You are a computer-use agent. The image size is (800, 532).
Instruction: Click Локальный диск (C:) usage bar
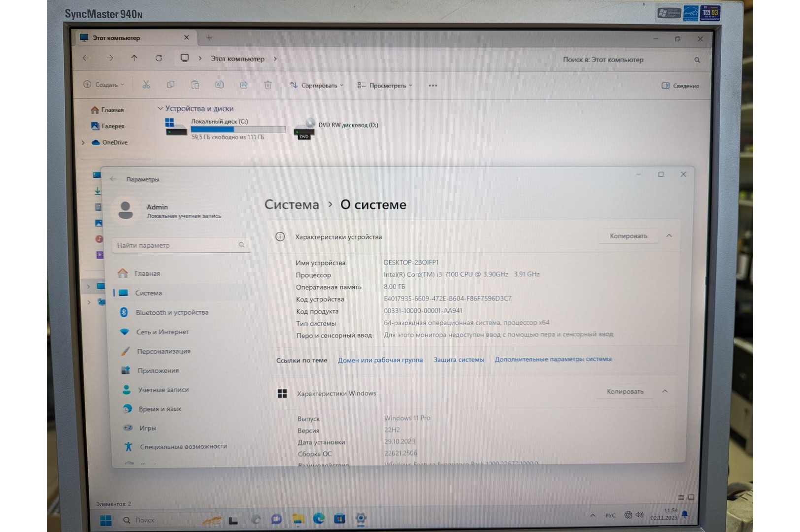[238, 130]
